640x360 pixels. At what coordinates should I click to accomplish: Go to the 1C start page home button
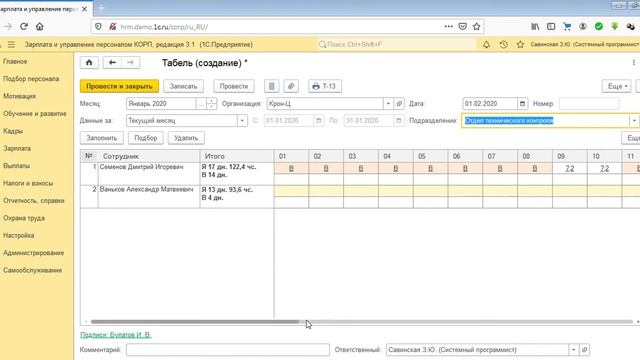coord(89,62)
